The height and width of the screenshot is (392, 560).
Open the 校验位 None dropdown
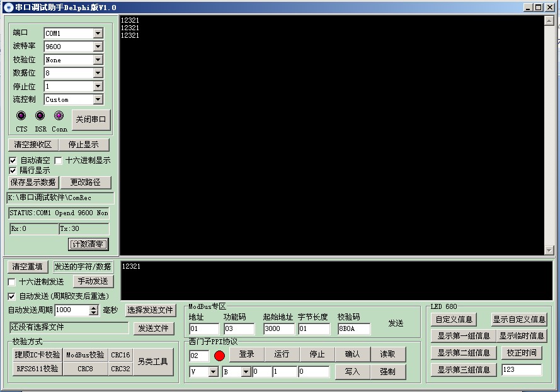[98, 60]
